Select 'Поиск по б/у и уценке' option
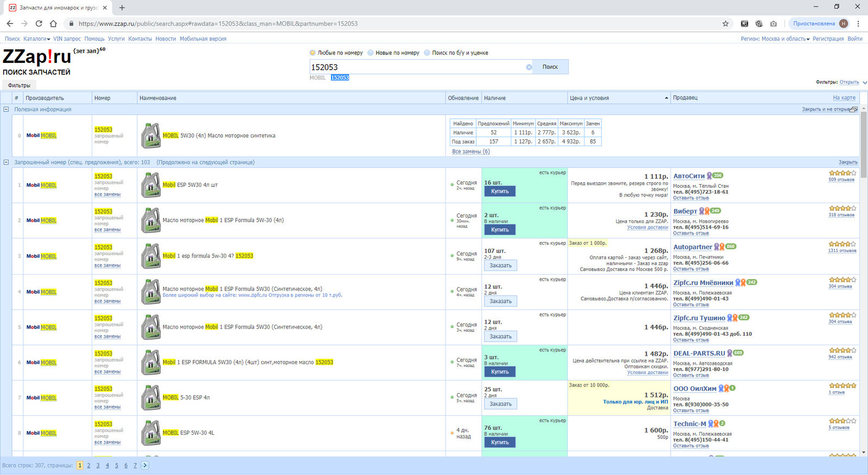868x475 pixels. tap(427, 53)
